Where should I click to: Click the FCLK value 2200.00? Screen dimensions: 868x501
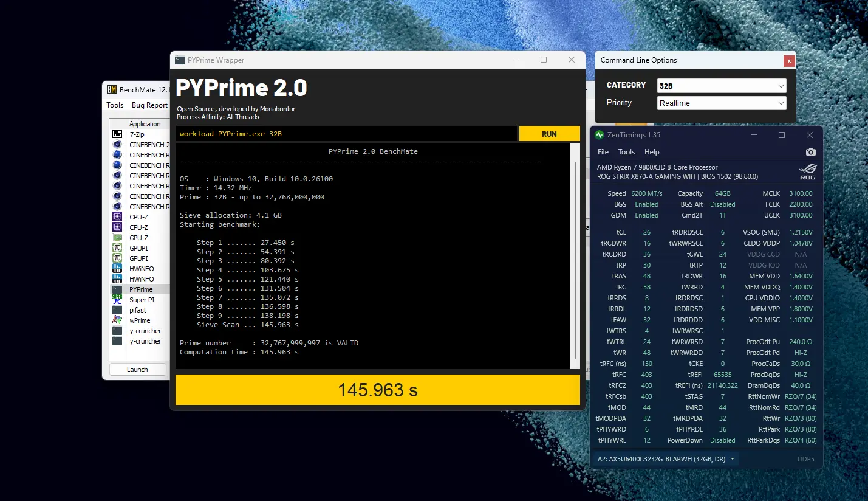801,204
